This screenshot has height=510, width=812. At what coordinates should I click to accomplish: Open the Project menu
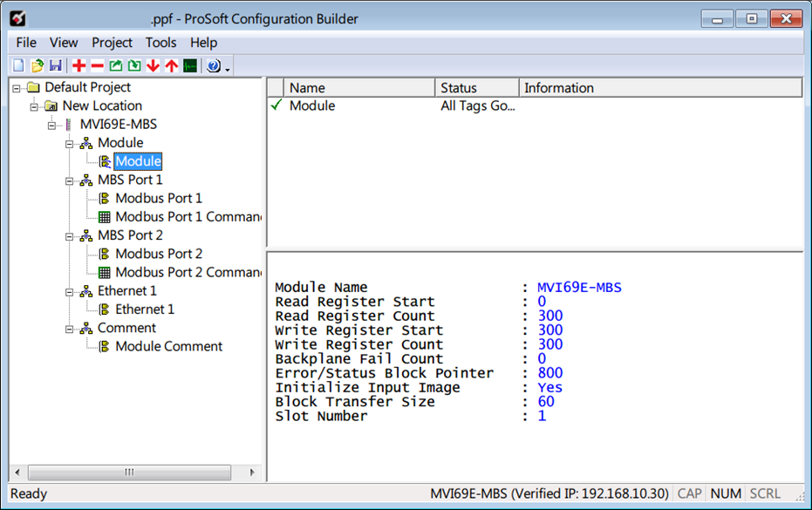(x=112, y=43)
